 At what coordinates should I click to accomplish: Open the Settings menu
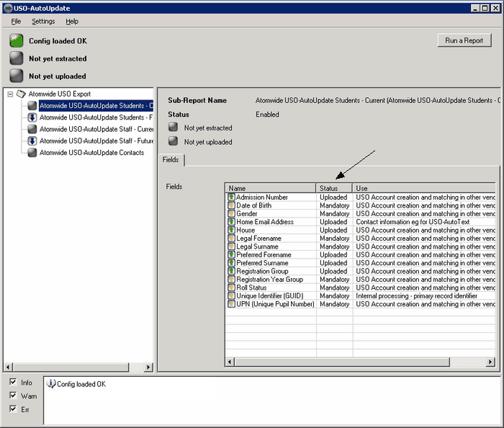coord(43,21)
